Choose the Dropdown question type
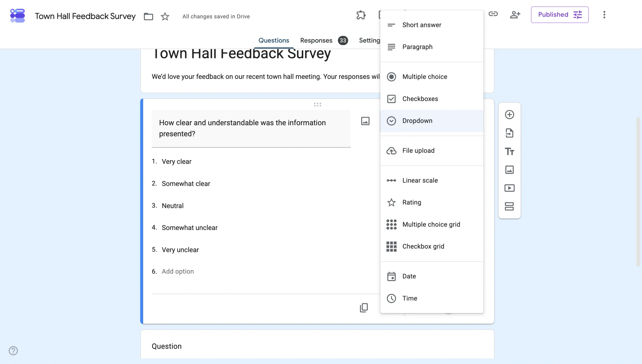The image size is (642, 364). pyautogui.click(x=432, y=121)
